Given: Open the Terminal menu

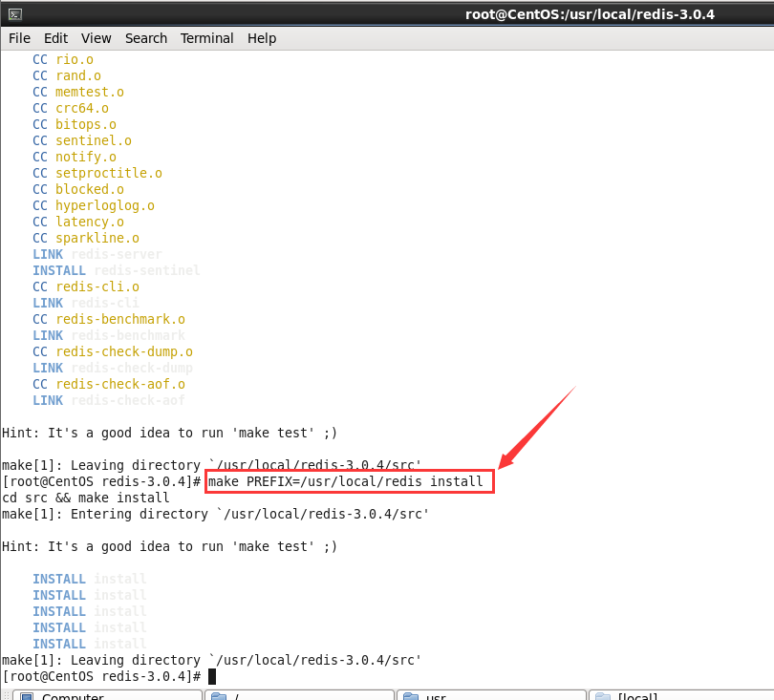Looking at the screenshot, I should pos(206,38).
